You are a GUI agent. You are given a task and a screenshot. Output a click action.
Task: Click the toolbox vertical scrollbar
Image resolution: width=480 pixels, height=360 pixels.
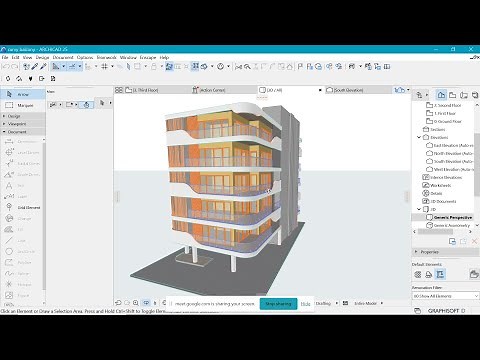tap(44, 217)
